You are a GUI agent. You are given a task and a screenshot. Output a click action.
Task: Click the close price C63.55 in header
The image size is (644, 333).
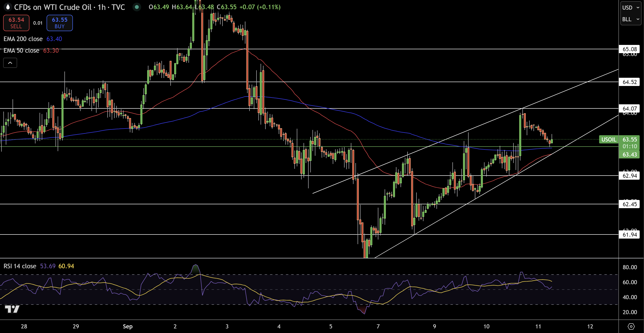pyautogui.click(x=227, y=7)
